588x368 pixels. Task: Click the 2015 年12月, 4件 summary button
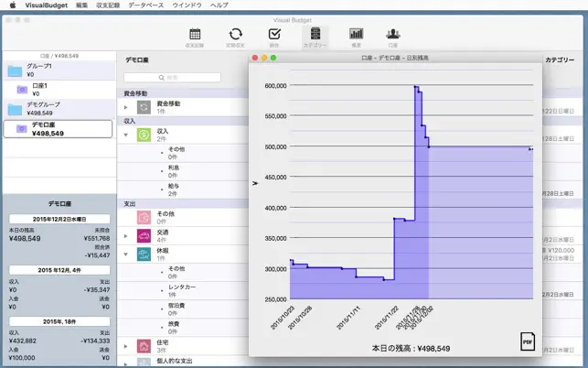59,270
